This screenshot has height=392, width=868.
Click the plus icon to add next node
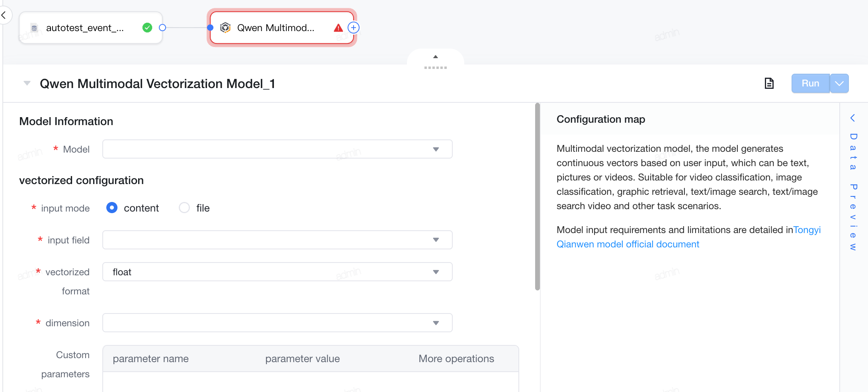click(354, 27)
